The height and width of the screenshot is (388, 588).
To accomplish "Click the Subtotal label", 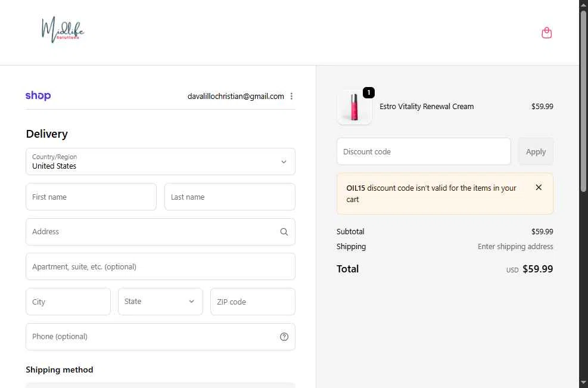I will (350, 231).
